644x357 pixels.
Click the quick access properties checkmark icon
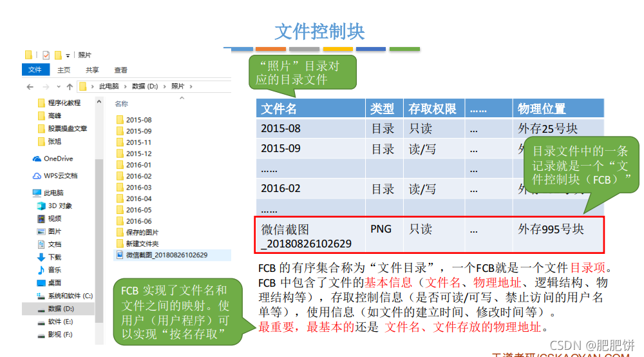46,55
